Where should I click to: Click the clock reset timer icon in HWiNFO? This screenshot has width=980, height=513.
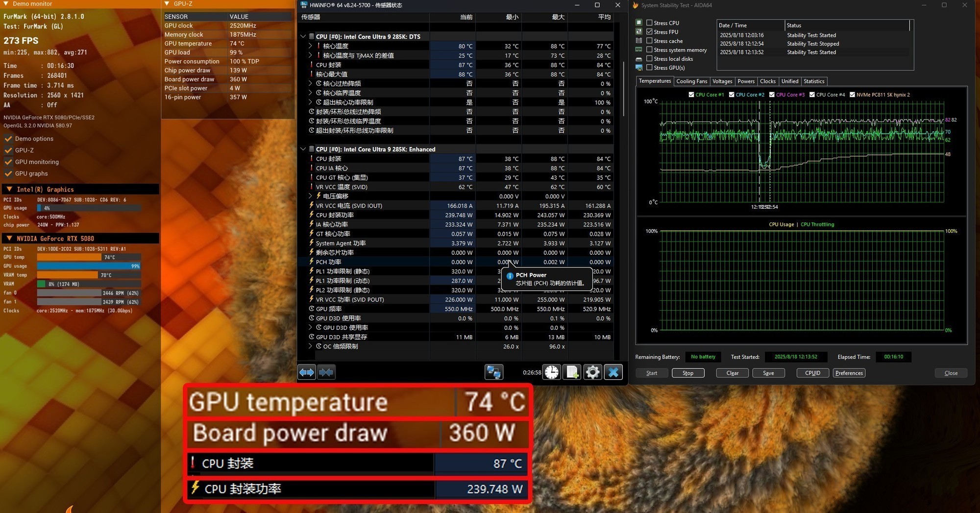click(552, 372)
